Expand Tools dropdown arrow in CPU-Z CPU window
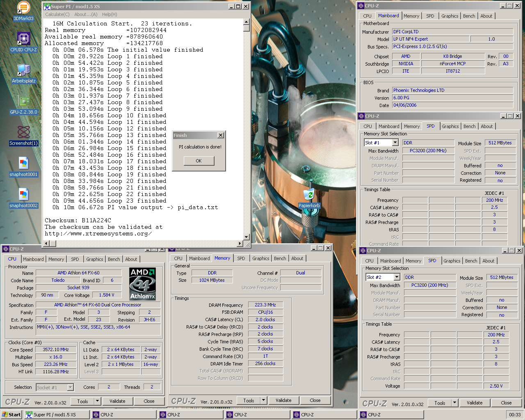The width and height of the screenshot is (525, 420). (x=98, y=401)
